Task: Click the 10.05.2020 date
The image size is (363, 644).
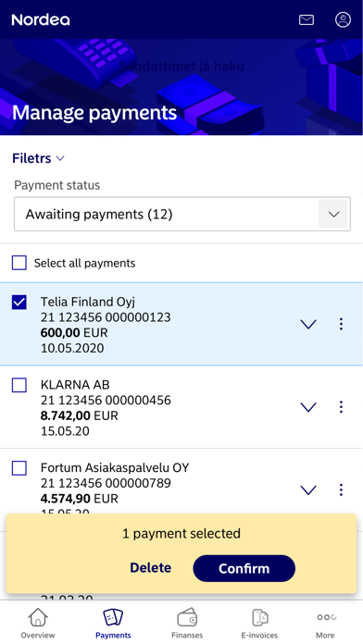Action: point(72,348)
